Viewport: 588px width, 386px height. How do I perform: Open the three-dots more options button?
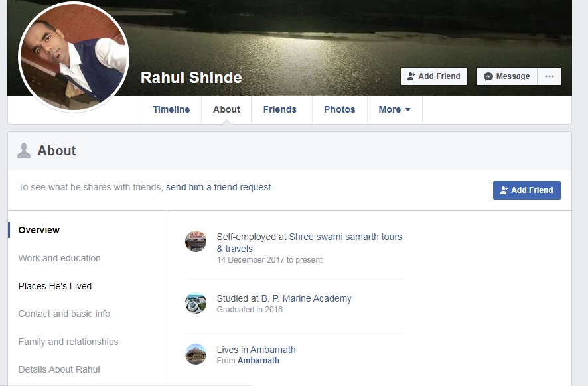pyautogui.click(x=549, y=76)
